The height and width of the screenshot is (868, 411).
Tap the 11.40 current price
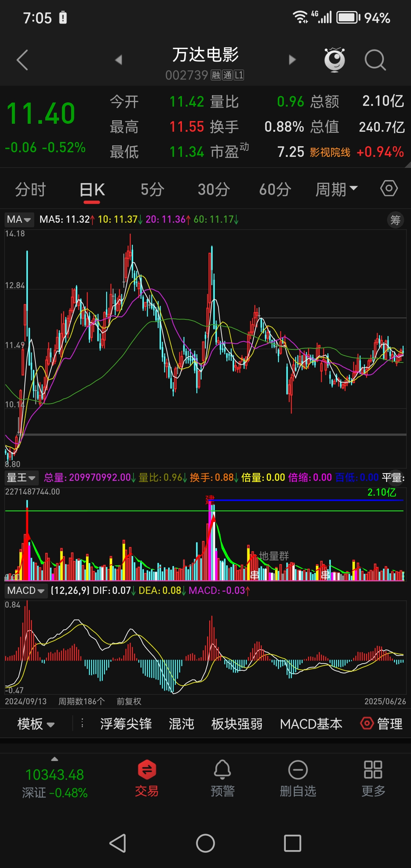click(41, 113)
